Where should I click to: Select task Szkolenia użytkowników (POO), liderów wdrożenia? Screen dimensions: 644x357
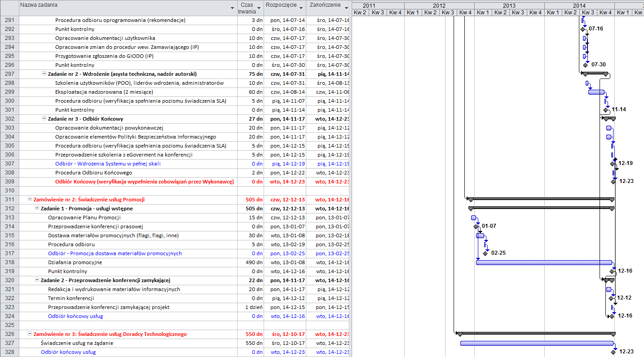[139, 83]
